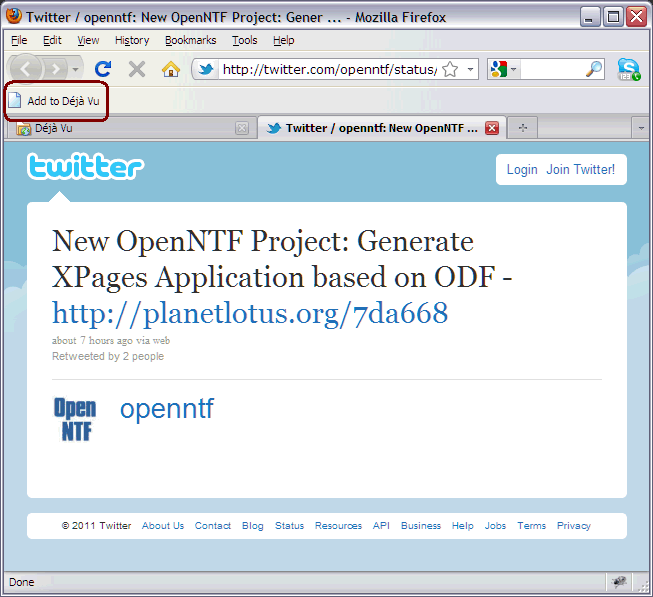Open the list all tabs dropdown
This screenshot has height=597, width=653.
(x=641, y=128)
